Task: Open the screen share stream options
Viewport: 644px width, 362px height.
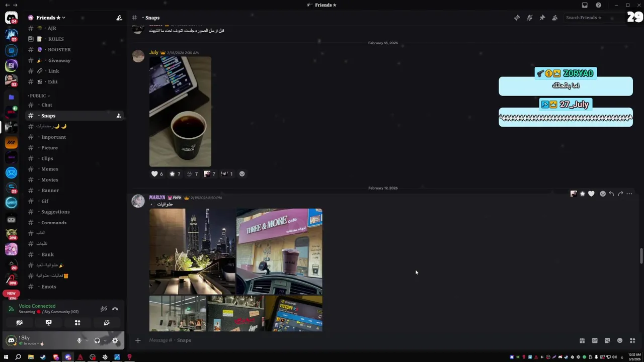Action: click(48, 323)
